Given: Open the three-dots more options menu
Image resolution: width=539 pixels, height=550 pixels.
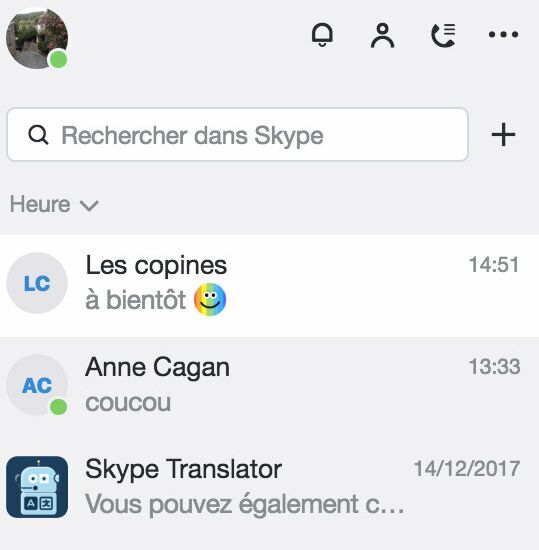Looking at the screenshot, I should pos(503,34).
